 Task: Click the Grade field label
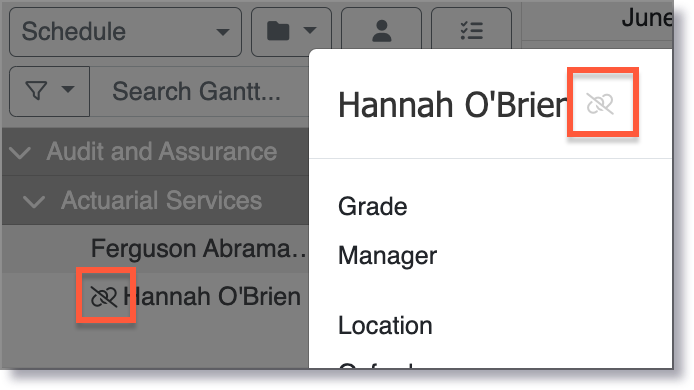373,207
